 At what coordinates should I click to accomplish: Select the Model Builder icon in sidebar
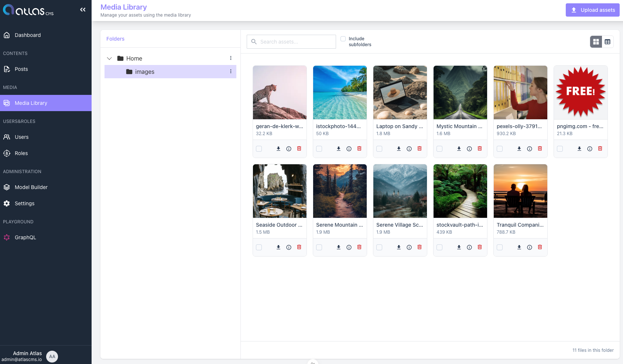[7, 187]
